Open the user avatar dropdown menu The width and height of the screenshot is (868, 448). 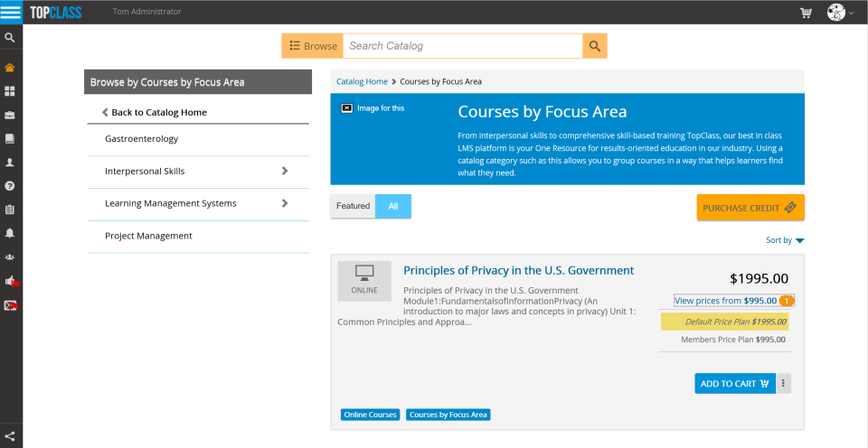840,13
